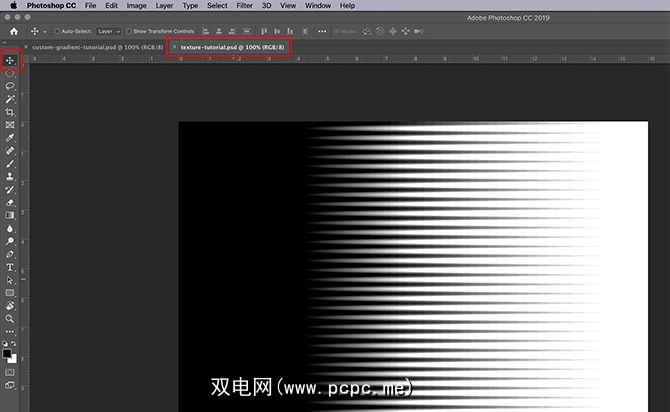
Task: Select the Eyedropper tool
Action: tap(10, 138)
